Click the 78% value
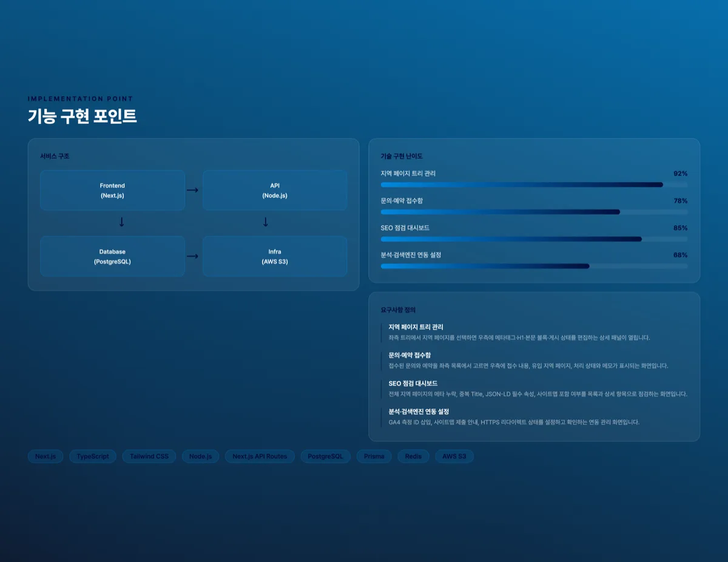 680,201
